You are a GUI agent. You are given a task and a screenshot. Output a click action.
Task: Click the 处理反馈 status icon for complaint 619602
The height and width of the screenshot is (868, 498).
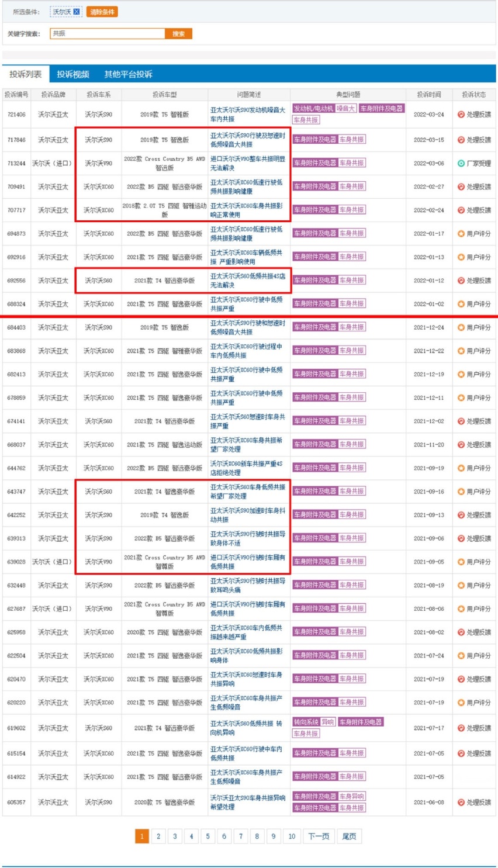(461, 728)
